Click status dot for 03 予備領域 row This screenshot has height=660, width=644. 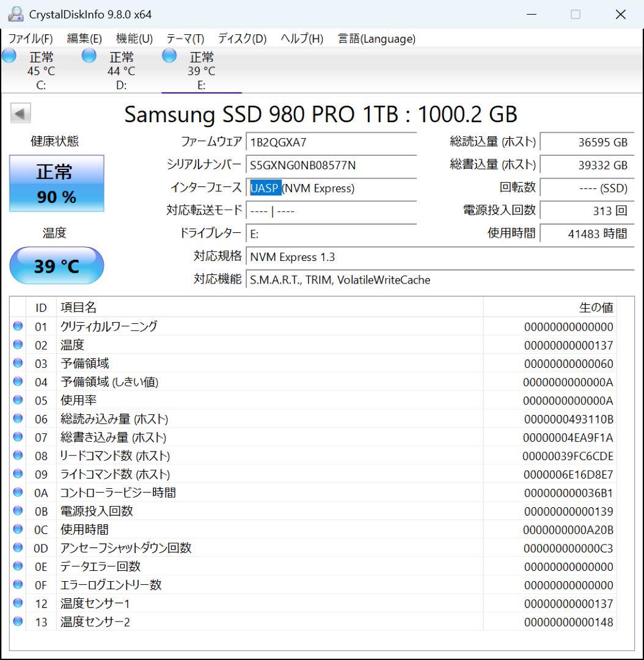[18, 363]
